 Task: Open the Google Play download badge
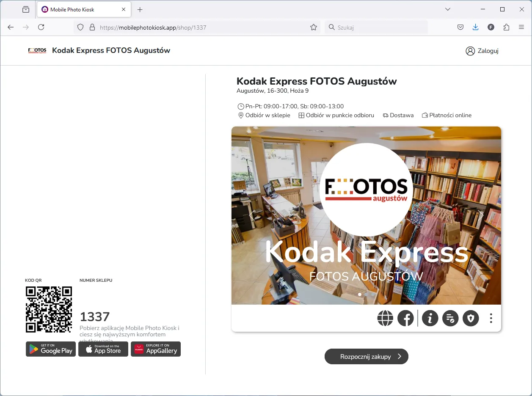tap(50, 349)
